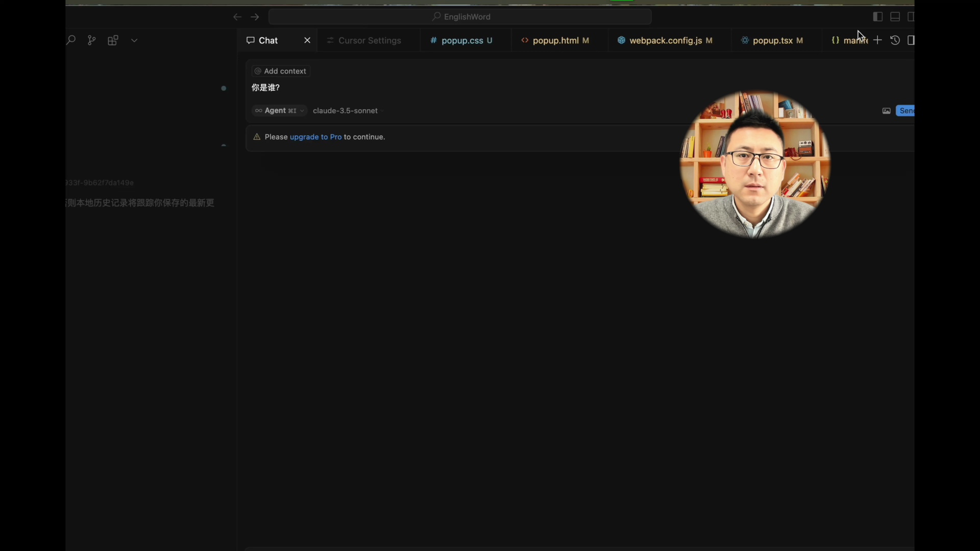
Task: Open the Source Control view
Action: point(91,40)
